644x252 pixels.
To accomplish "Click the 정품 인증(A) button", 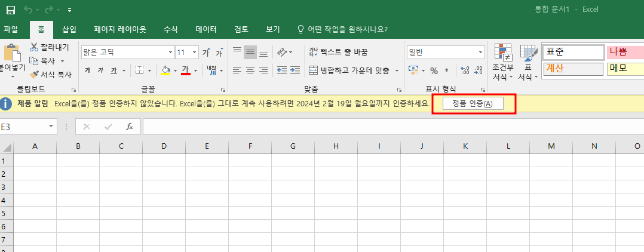I will coord(473,104).
